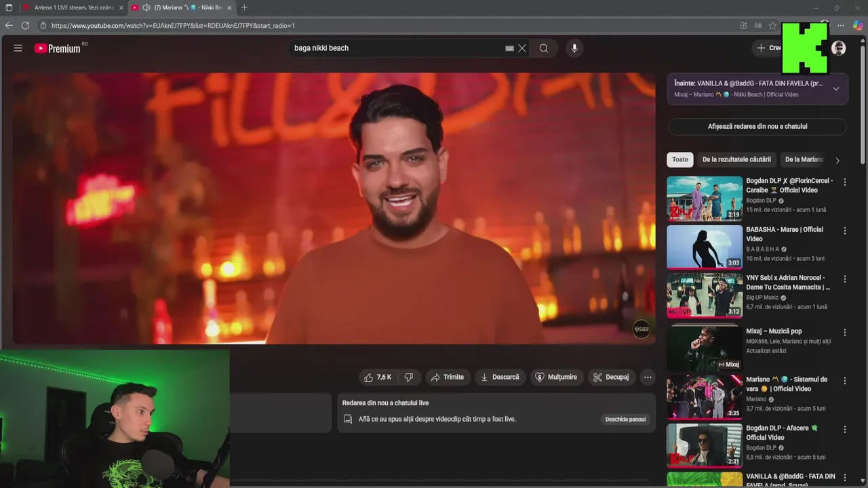
Task: View site information lock icon
Action: 43,26
